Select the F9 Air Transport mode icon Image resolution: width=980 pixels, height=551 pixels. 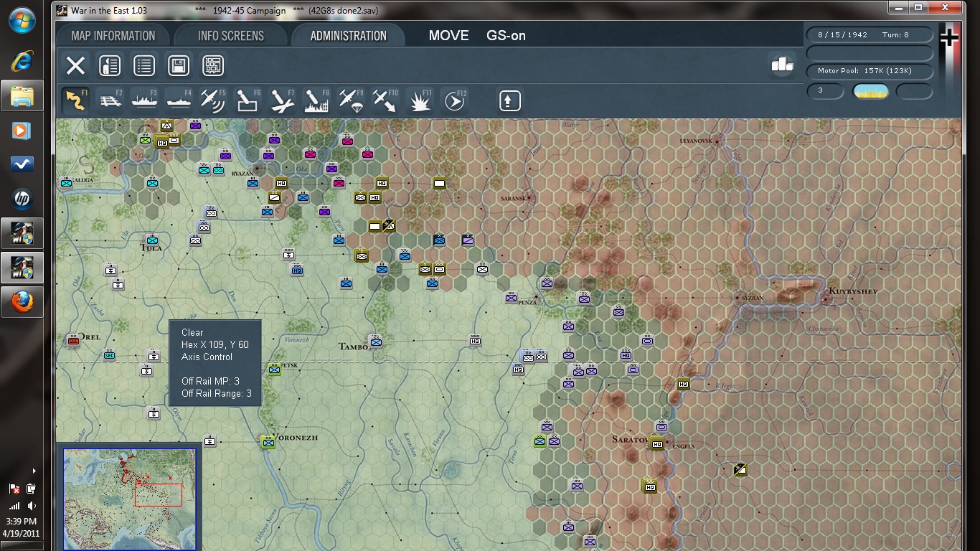(351, 100)
